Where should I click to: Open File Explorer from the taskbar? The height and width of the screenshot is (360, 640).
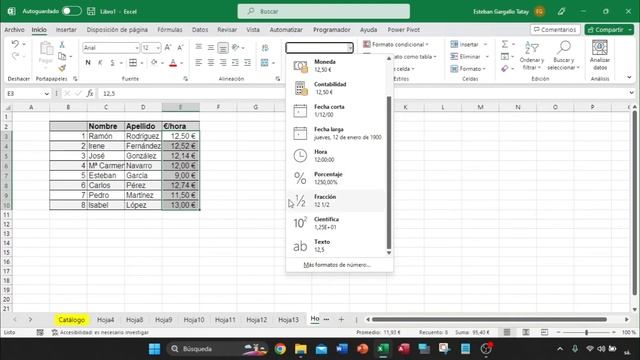pos(301,349)
